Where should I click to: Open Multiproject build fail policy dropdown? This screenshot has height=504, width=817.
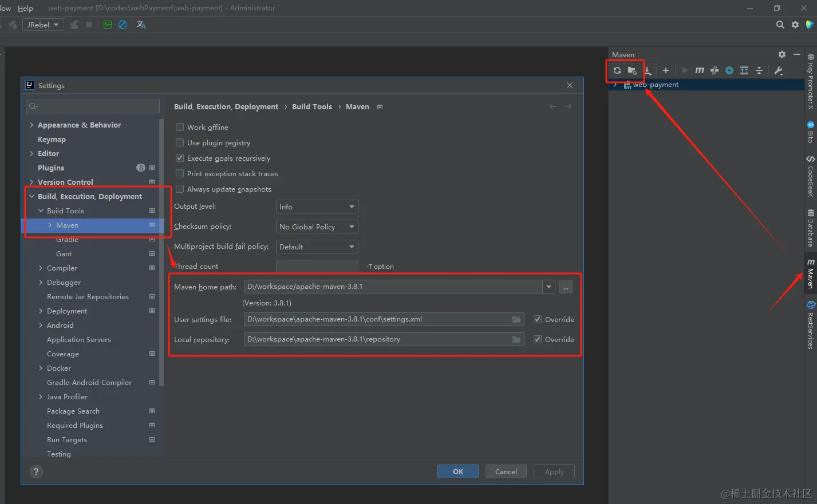[317, 247]
